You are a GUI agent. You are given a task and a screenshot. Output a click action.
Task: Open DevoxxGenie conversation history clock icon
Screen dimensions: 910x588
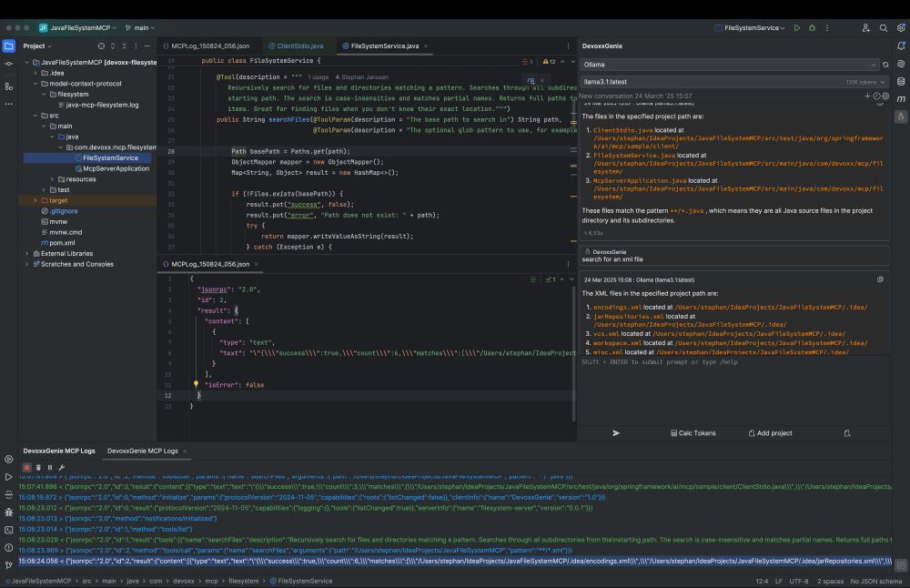[x=876, y=96]
